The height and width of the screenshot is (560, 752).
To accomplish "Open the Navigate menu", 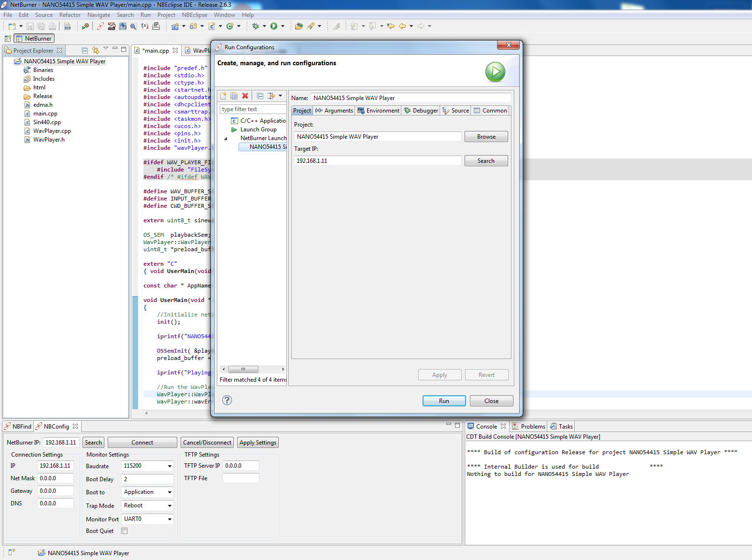I will (99, 15).
